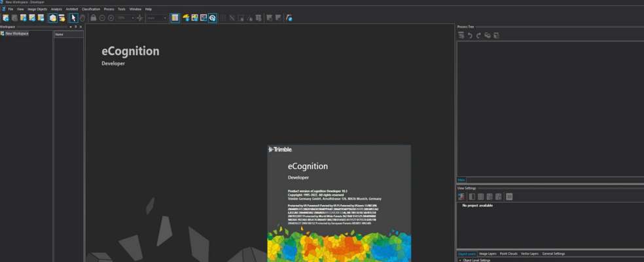Select the arrow cursor pointer tool
Viewport: 644px width, 262px height.
click(73, 18)
